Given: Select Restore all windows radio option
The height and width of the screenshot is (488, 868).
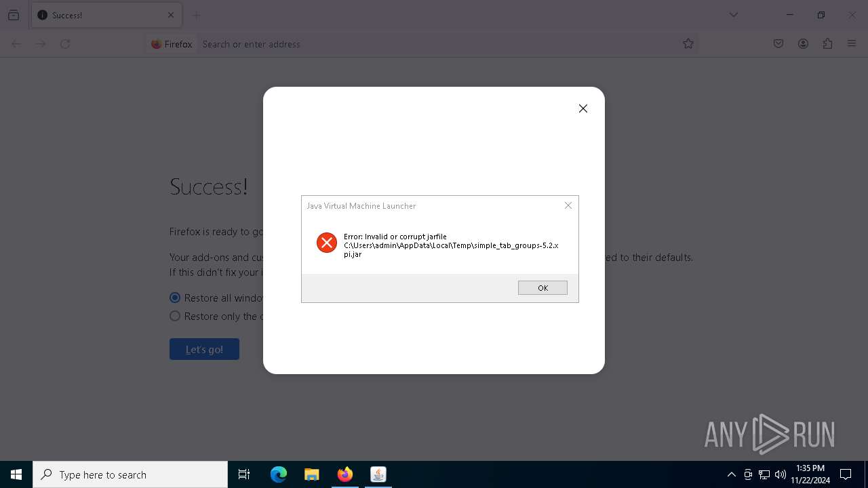Looking at the screenshot, I should pos(175,298).
